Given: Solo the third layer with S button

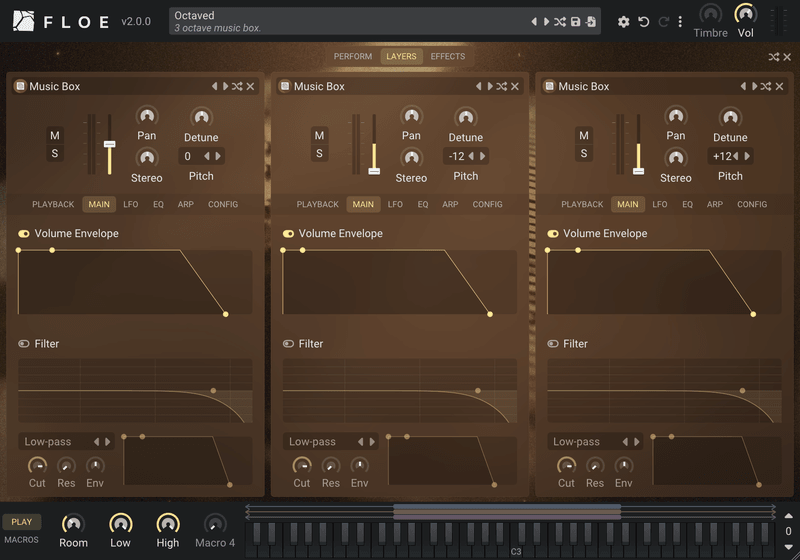Looking at the screenshot, I should pyautogui.click(x=584, y=153).
